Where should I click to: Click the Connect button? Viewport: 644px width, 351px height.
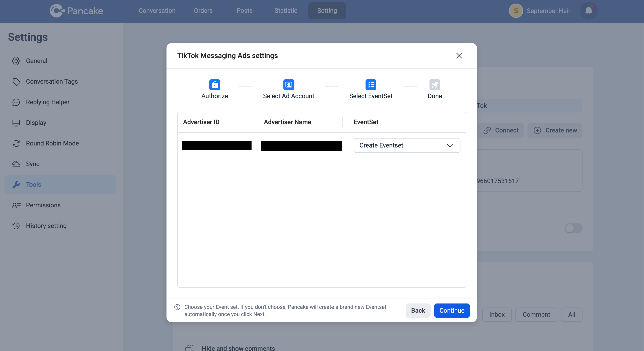[x=500, y=130]
